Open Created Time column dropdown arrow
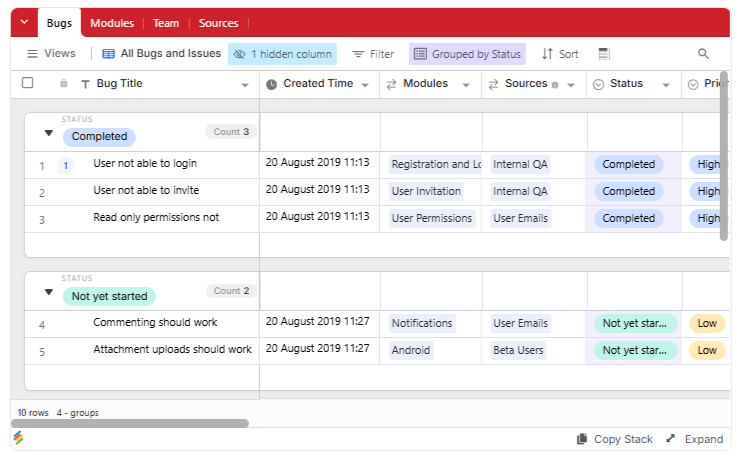The image size is (748, 460). point(365,85)
